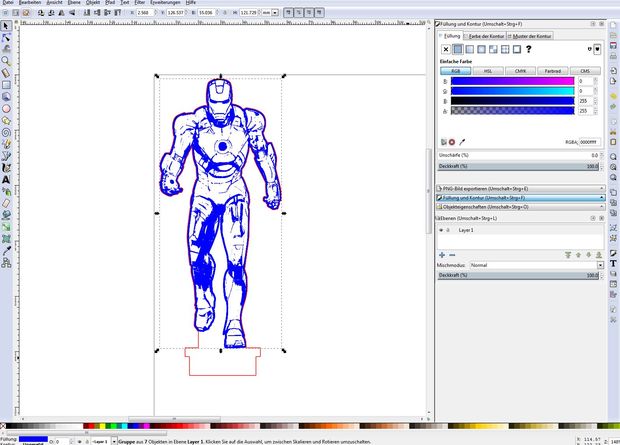
Task: Select the Circle/Ellipse tool
Action: point(6,108)
